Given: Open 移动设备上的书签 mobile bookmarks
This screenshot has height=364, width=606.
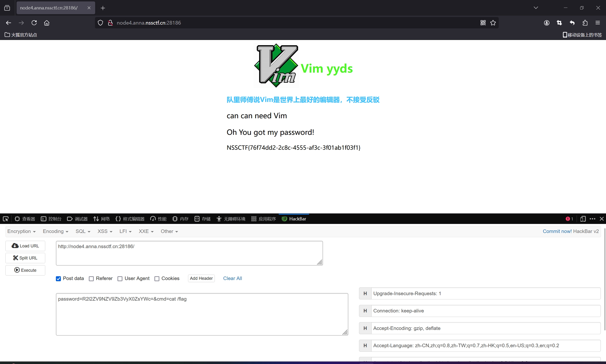Looking at the screenshot, I should click(582, 35).
